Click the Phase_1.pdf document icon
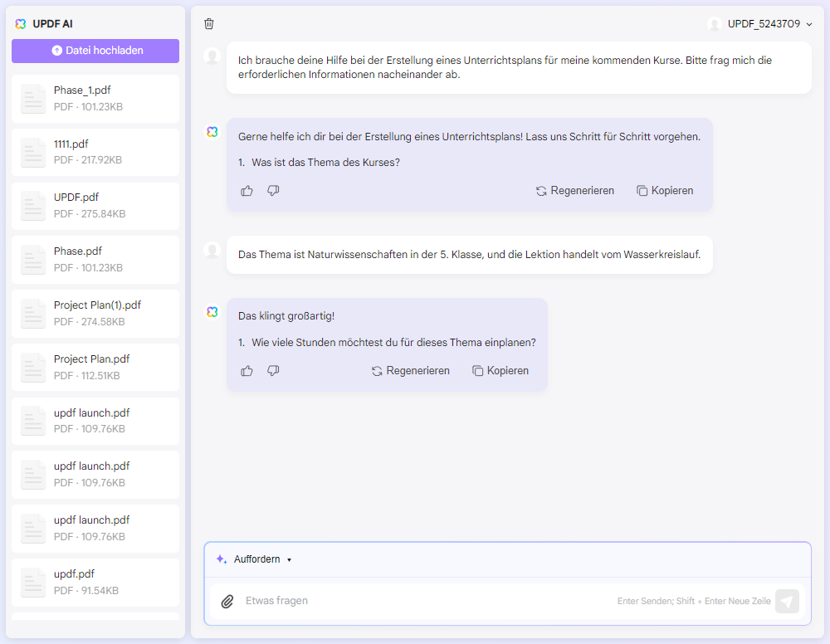 click(x=33, y=99)
